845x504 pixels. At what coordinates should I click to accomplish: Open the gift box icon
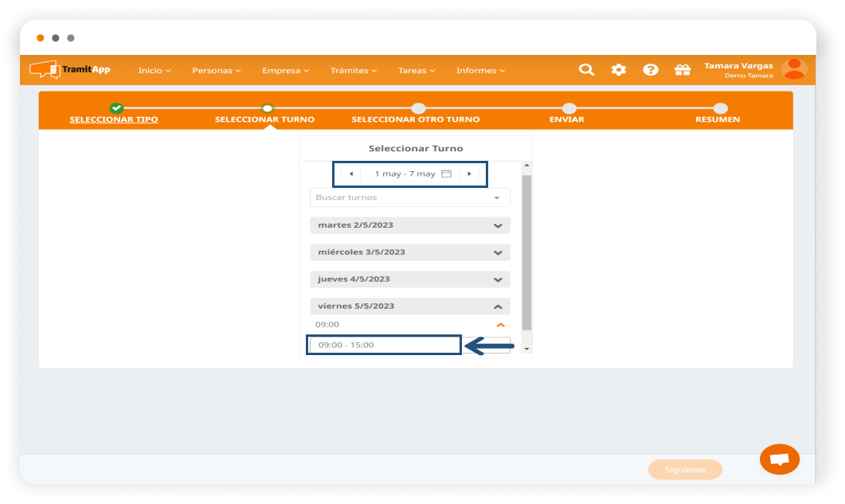683,70
